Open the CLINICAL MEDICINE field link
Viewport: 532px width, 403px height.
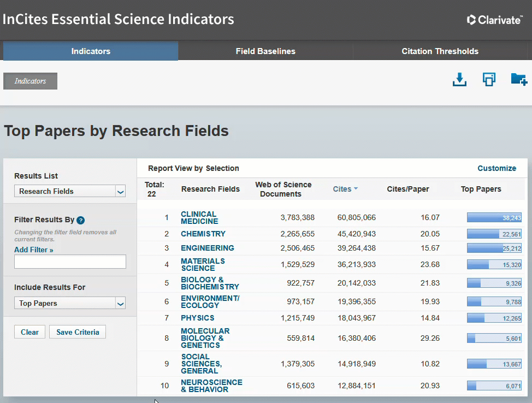[x=199, y=217]
